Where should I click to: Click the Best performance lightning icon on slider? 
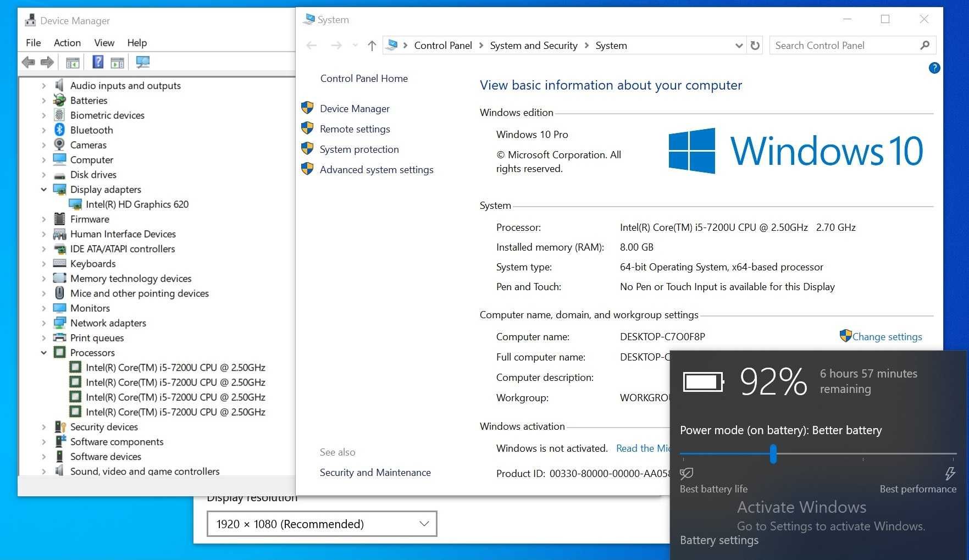950,473
